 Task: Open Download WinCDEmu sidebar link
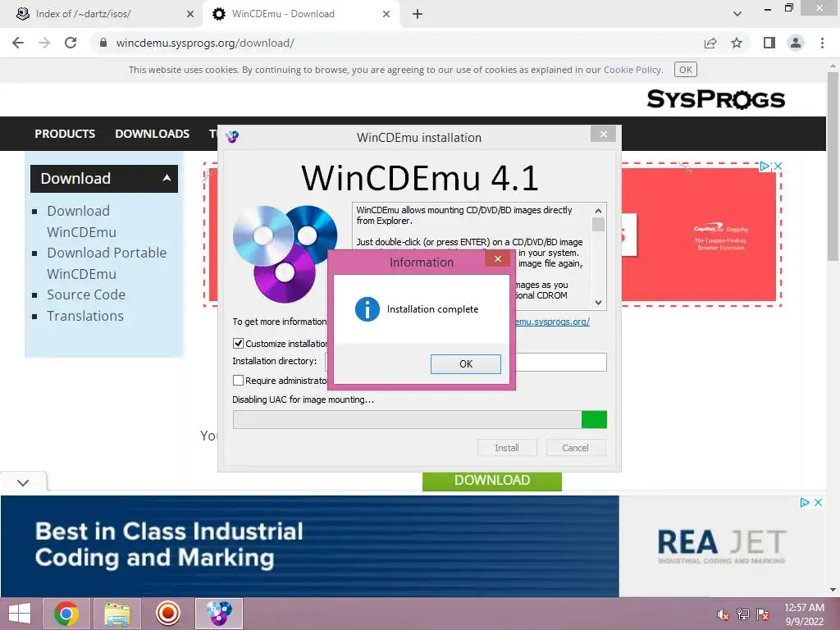pyautogui.click(x=81, y=221)
